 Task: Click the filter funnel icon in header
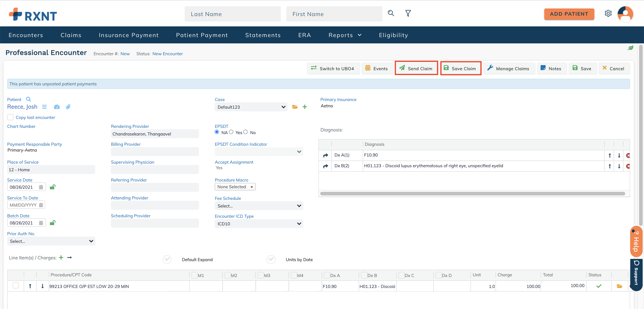[408, 13]
